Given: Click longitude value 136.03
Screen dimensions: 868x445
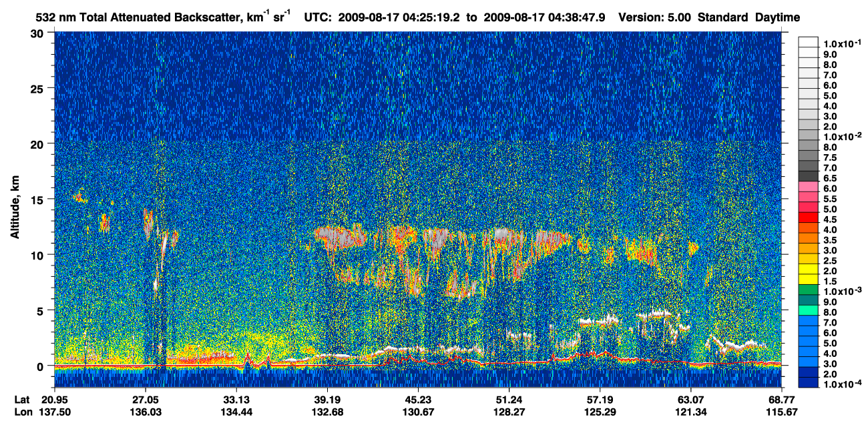Looking at the screenshot, I should coord(146,412).
